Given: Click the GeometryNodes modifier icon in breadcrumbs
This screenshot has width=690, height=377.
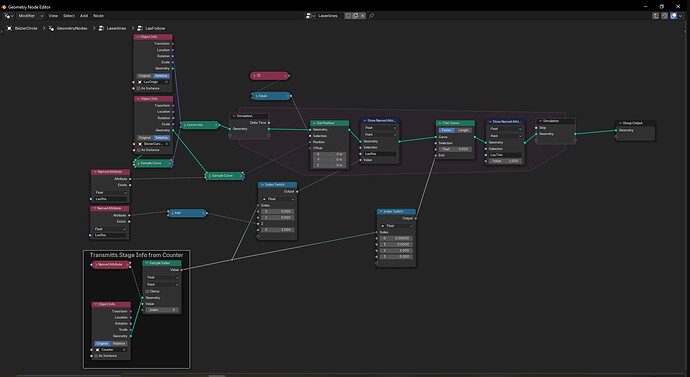Looking at the screenshot, I should (x=51, y=28).
